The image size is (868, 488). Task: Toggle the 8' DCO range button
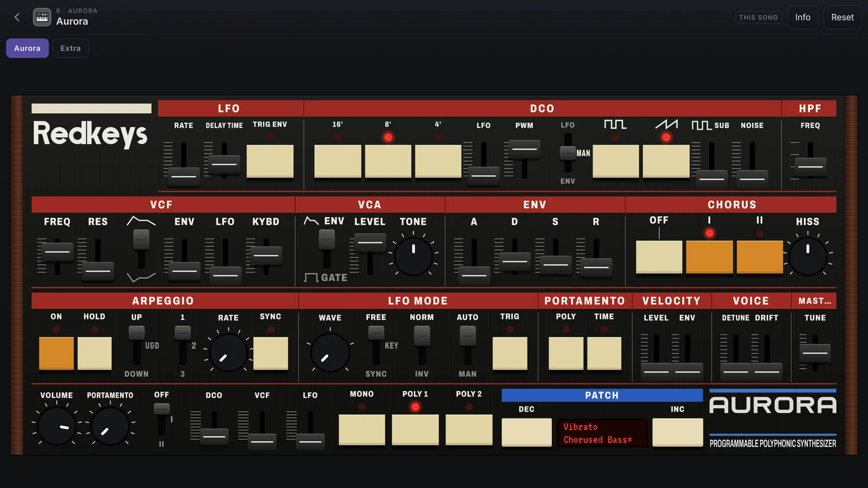(x=388, y=161)
